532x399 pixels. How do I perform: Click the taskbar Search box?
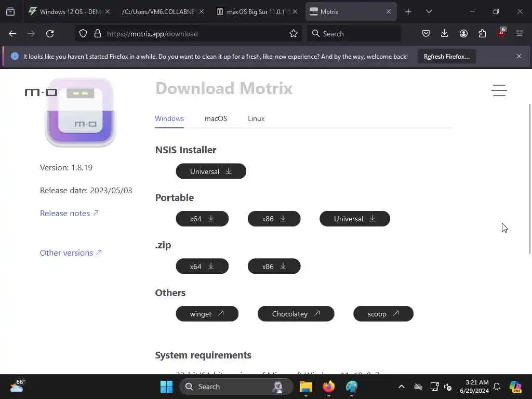(x=236, y=387)
